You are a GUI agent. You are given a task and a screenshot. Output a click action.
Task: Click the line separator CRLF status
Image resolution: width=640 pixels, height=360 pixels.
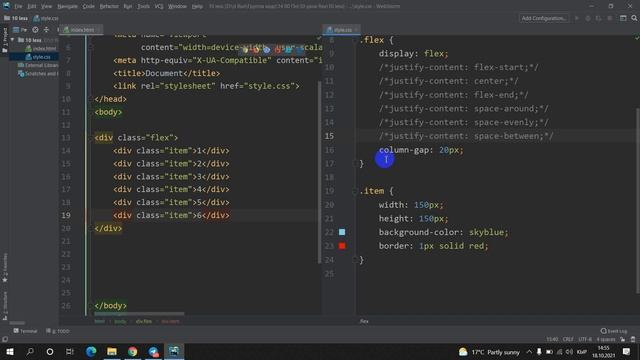tap(568, 339)
